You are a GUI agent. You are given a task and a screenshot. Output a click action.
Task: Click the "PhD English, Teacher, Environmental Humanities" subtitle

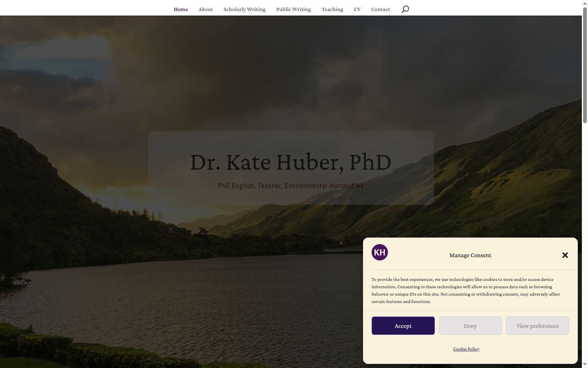point(291,186)
